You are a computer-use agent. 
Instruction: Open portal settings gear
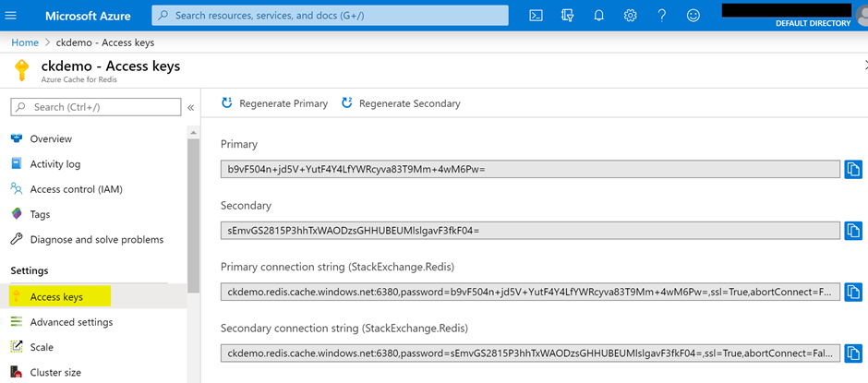[630, 16]
